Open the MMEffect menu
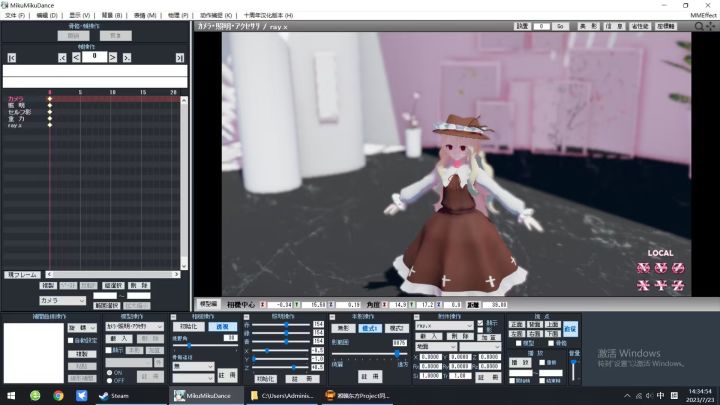720x405 pixels. point(703,15)
